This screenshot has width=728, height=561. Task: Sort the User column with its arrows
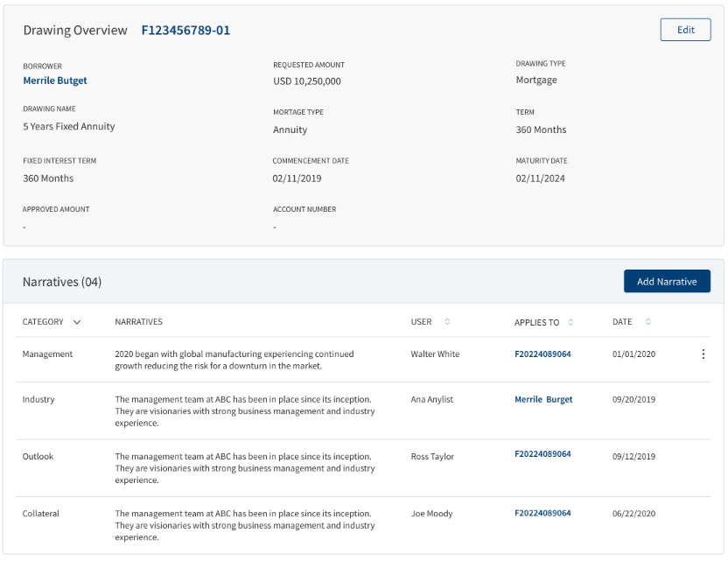(448, 321)
